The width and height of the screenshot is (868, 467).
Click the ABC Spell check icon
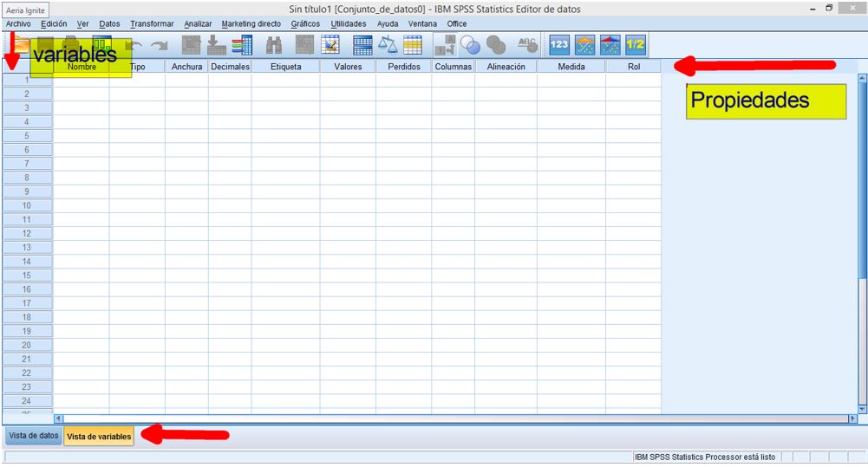coord(527,45)
